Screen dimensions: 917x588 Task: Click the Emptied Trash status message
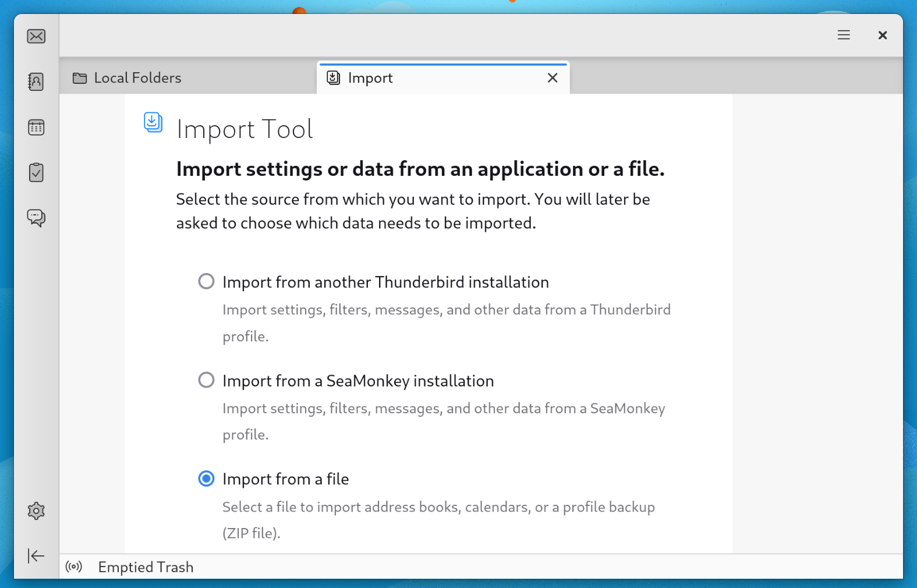[x=146, y=567]
